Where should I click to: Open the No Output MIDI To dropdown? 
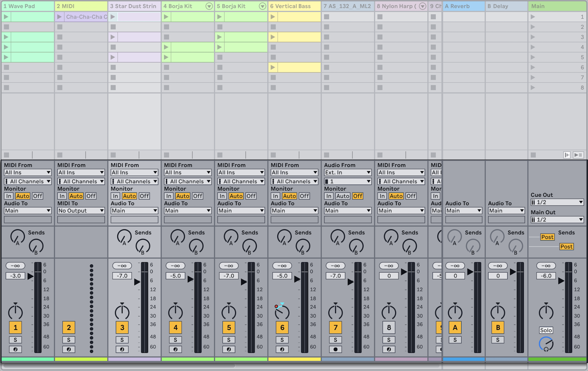pyautogui.click(x=81, y=210)
